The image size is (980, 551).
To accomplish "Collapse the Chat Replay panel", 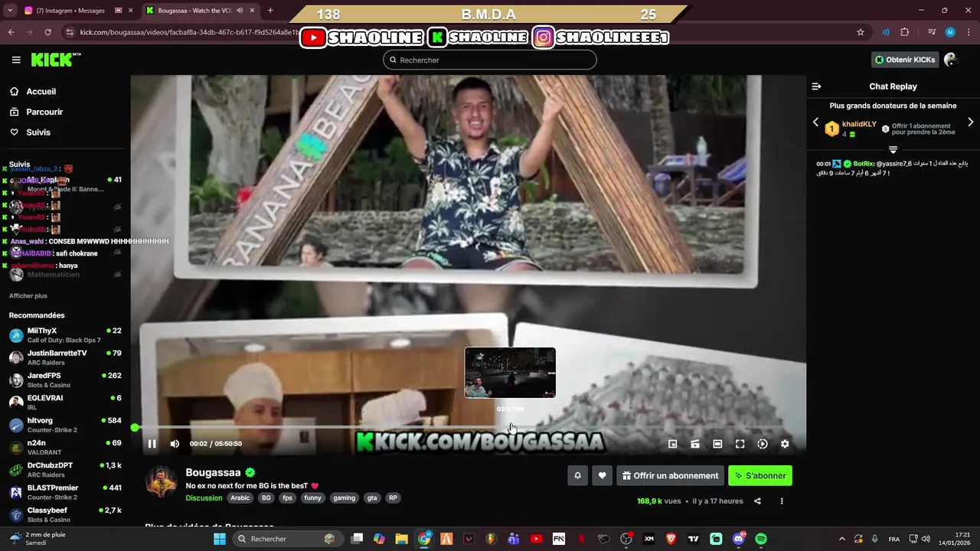I will [816, 86].
